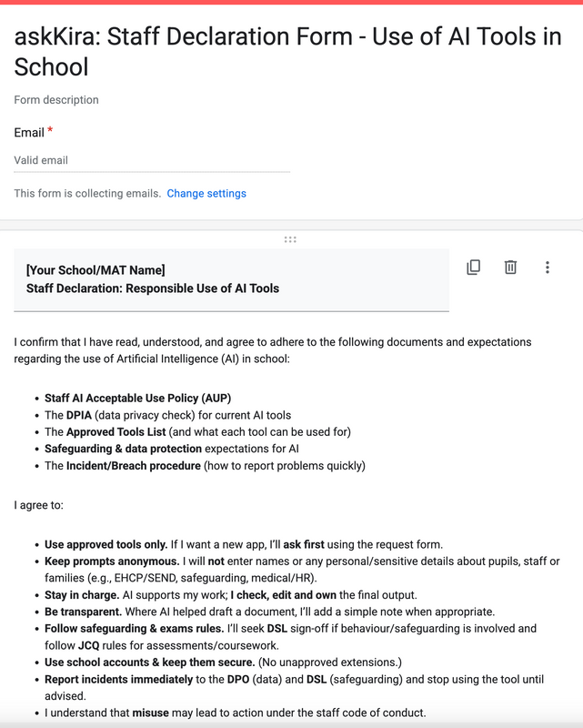583x728 pixels.
Task: Click the Valid email input field
Action: point(152,160)
